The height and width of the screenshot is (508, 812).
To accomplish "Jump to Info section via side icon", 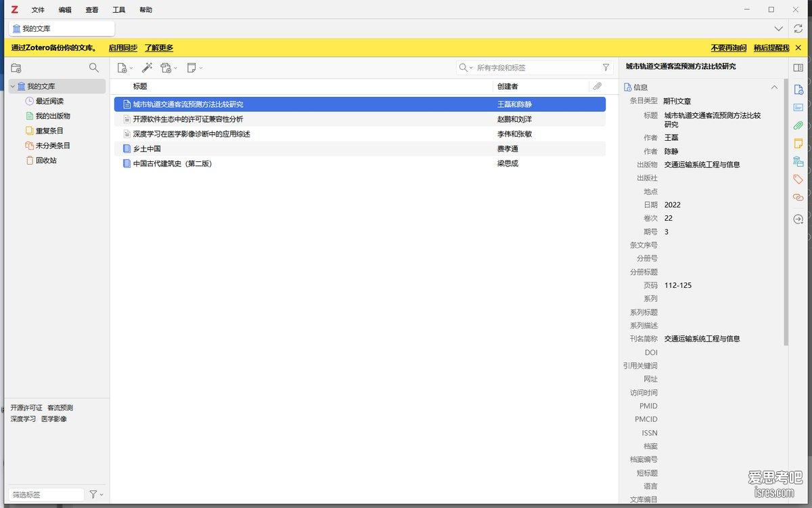I will coord(798,89).
